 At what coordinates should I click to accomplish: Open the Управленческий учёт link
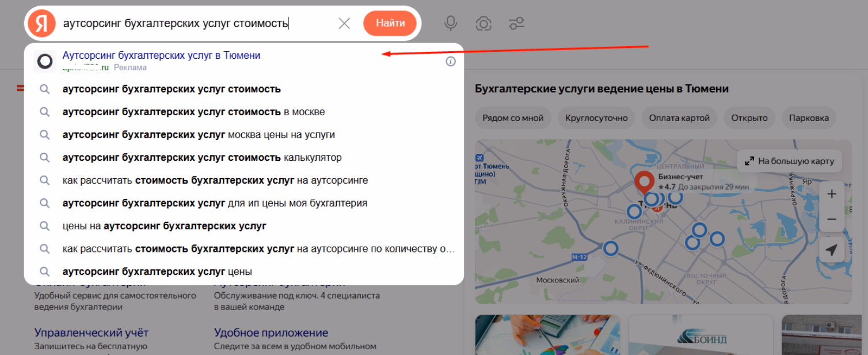[91, 333]
